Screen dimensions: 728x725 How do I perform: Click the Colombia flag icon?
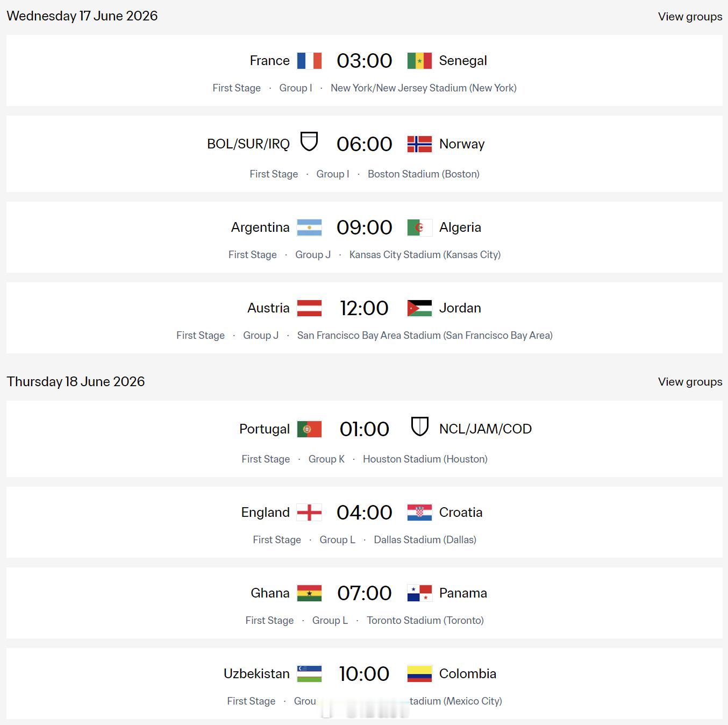point(419,674)
